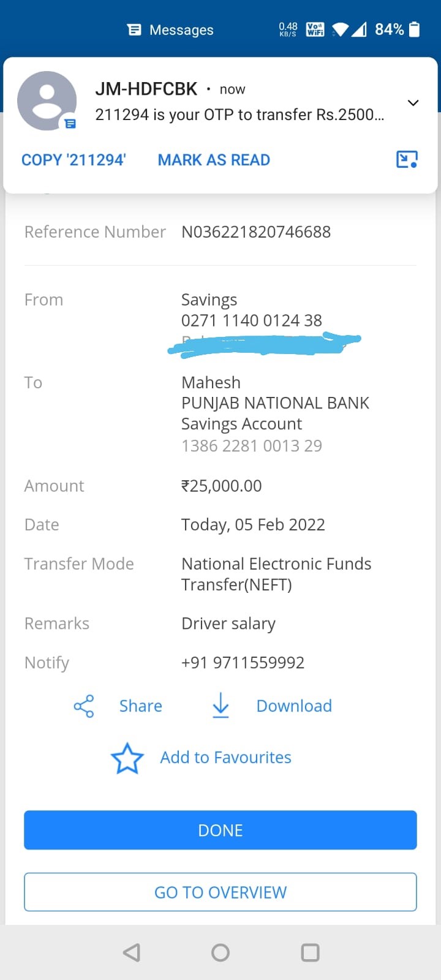Tap MARK AS READ on the notification

pos(214,160)
